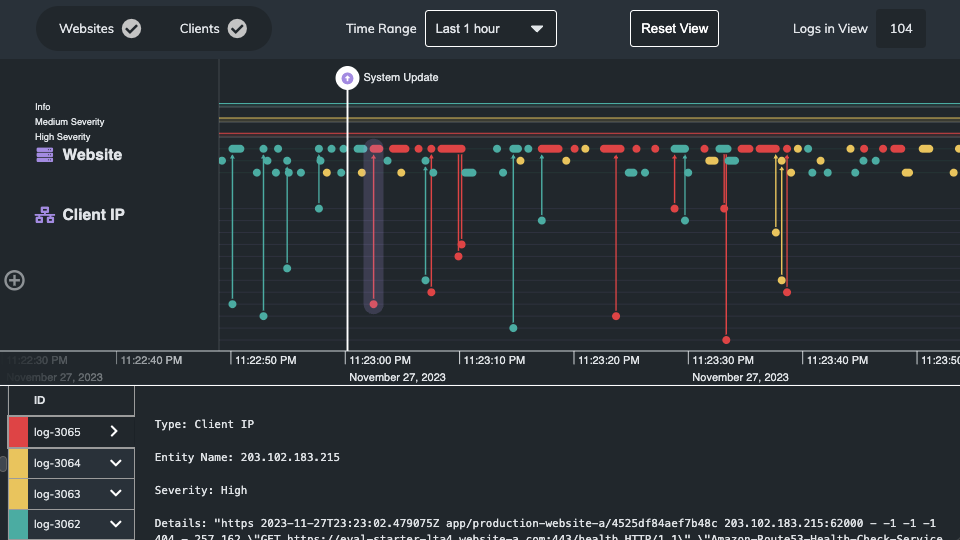Click the circled plus icon on left edge
This screenshot has height=540, width=960.
coord(14,280)
